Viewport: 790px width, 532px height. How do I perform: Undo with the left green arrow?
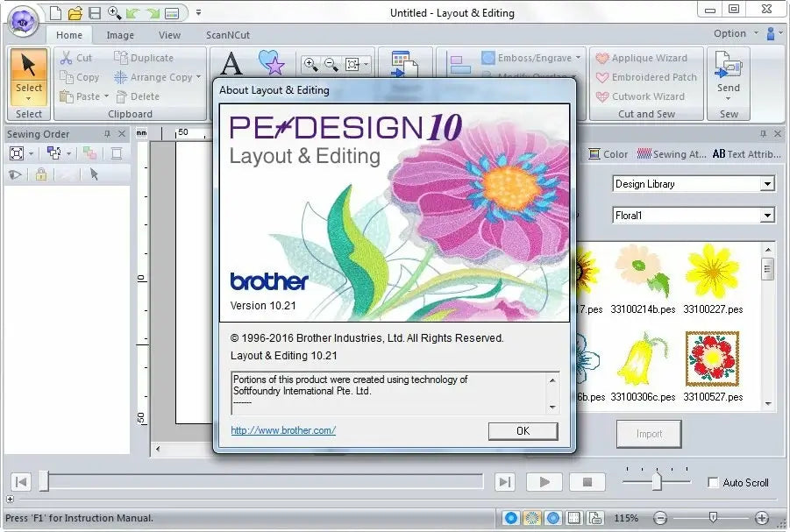click(x=132, y=13)
